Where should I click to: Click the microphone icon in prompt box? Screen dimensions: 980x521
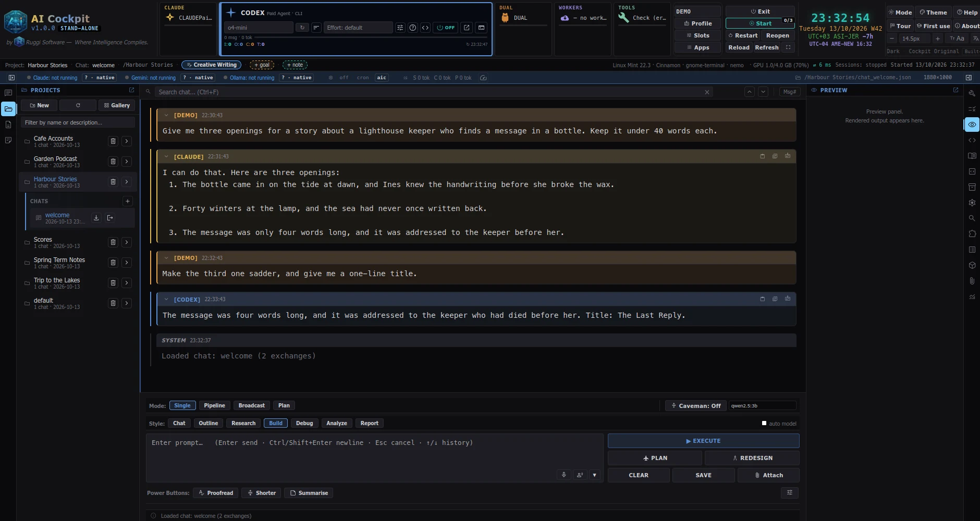pyautogui.click(x=563, y=475)
